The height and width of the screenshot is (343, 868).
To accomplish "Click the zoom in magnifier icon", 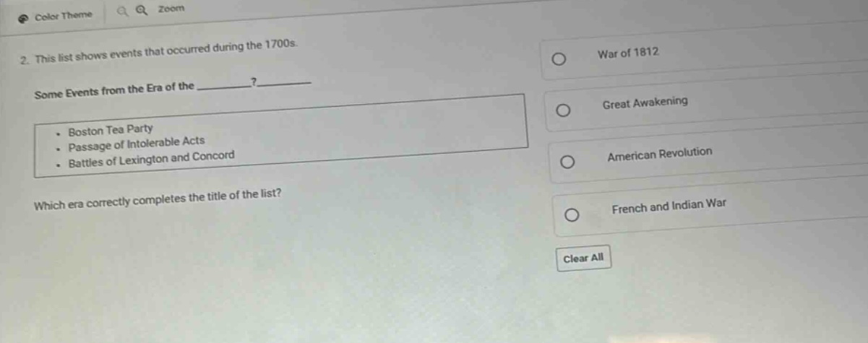I will pos(141,10).
